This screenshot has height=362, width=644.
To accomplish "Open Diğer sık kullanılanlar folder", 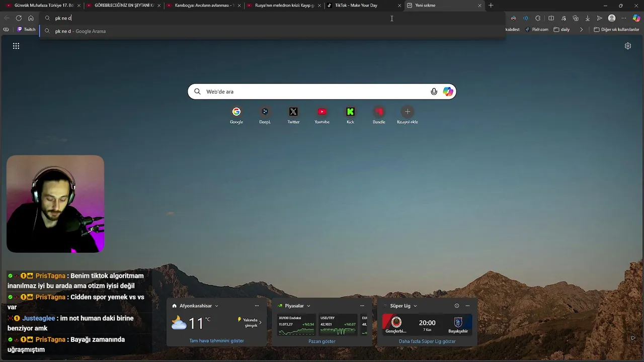I will pyautogui.click(x=616, y=30).
